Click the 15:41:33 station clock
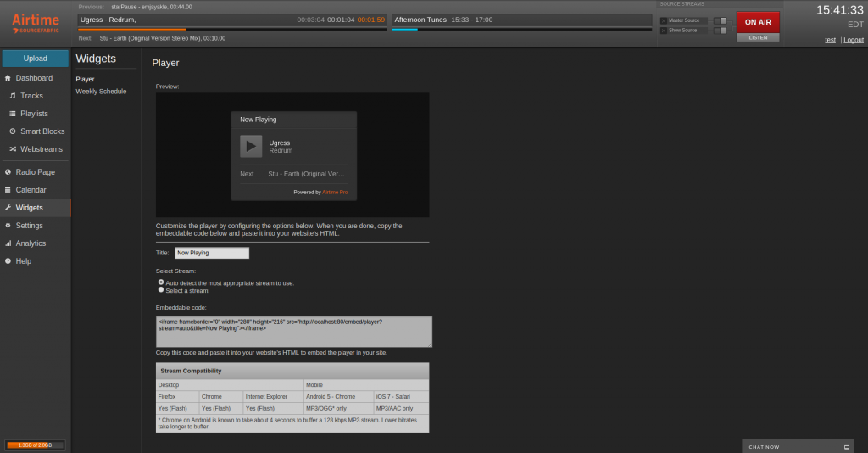The height and width of the screenshot is (453, 868). [x=840, y=10]
